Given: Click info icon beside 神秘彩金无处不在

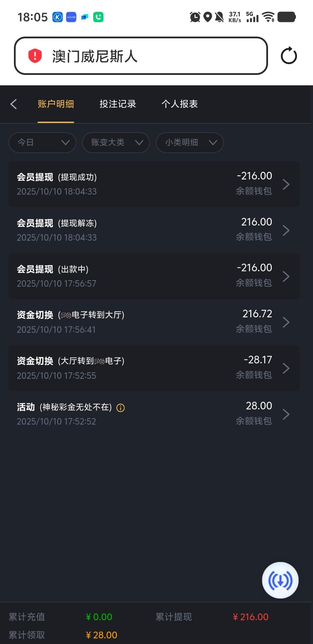Looking at the screenshot, I should click(121, 408).
